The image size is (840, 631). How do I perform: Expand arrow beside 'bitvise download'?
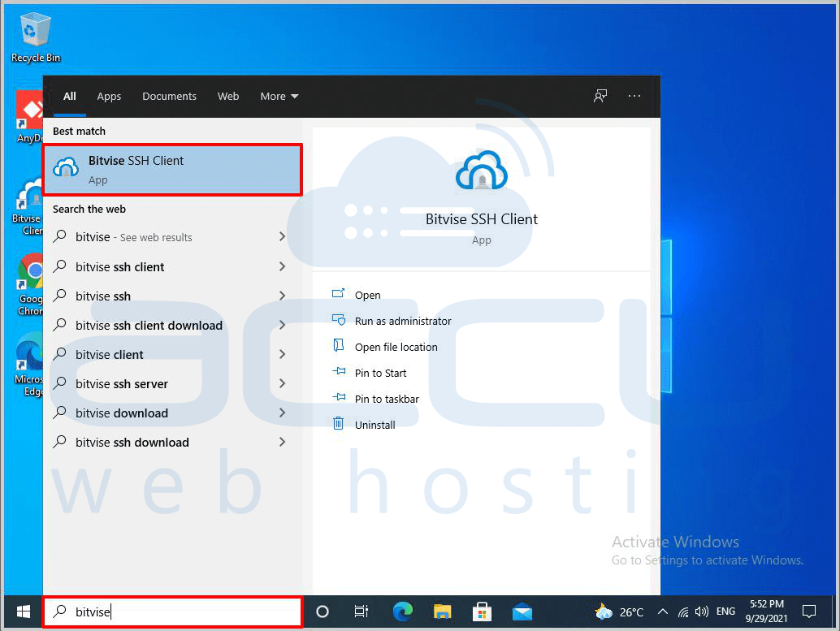pyautogui.click(x=283, y=413)
